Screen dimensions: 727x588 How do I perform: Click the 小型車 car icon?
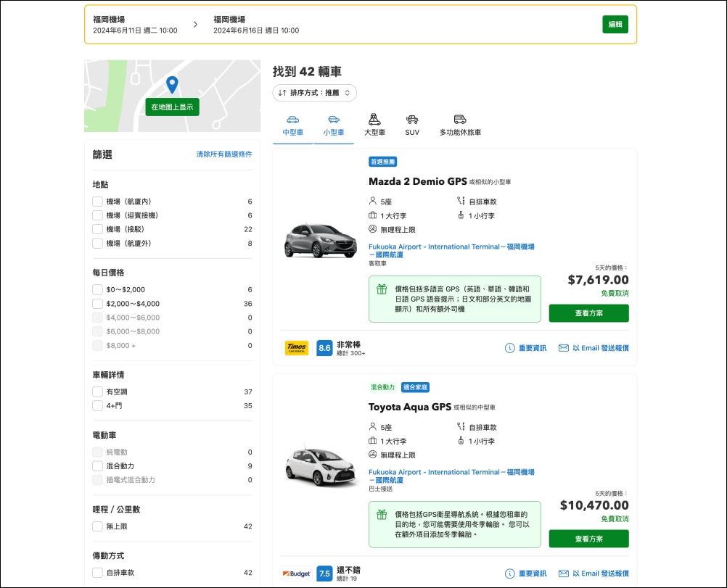(x=334, y=120)
